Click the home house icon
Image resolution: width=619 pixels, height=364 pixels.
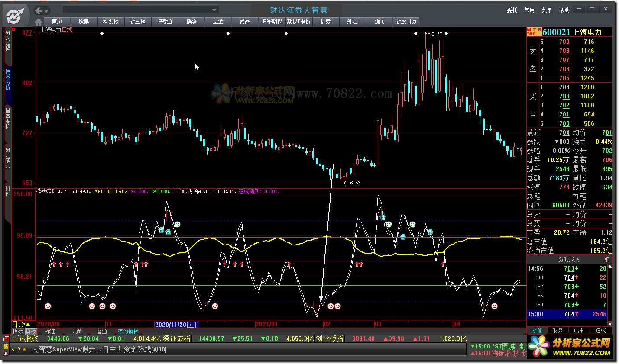coord(38,22)
